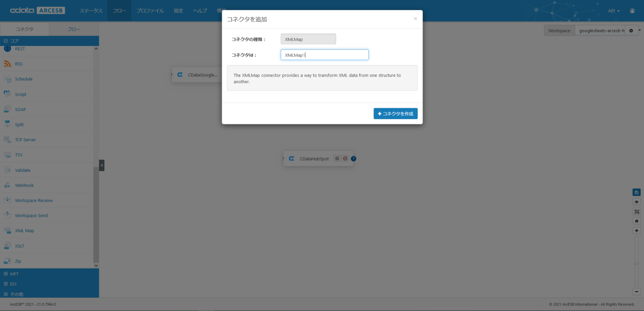Image resolution: width=644 pixels, height=311 pixels.
Task: Click the input arrow on CDataHubSpot node
Action: pyautogui.click(x=283, y=158)
